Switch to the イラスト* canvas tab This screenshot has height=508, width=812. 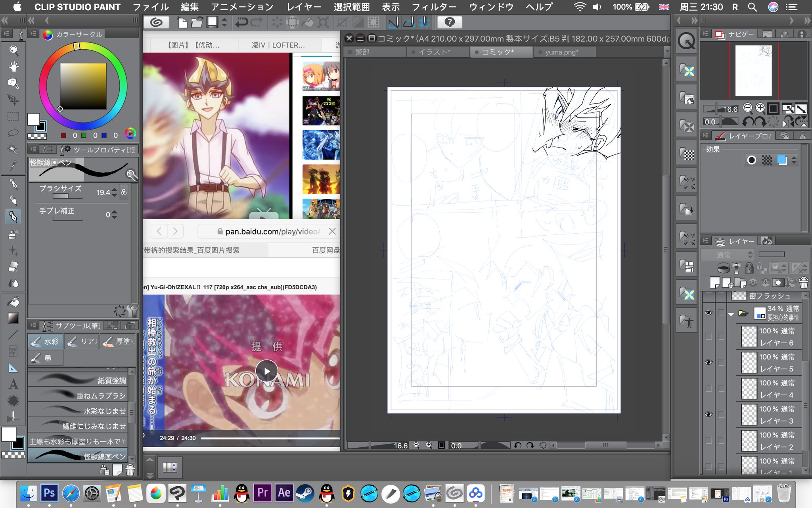pos(437,52)
